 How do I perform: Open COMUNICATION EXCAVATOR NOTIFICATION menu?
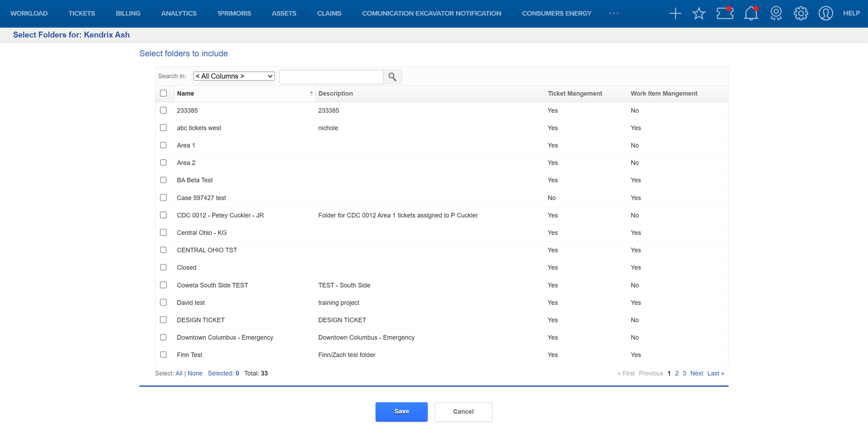(x=432, y=14)
